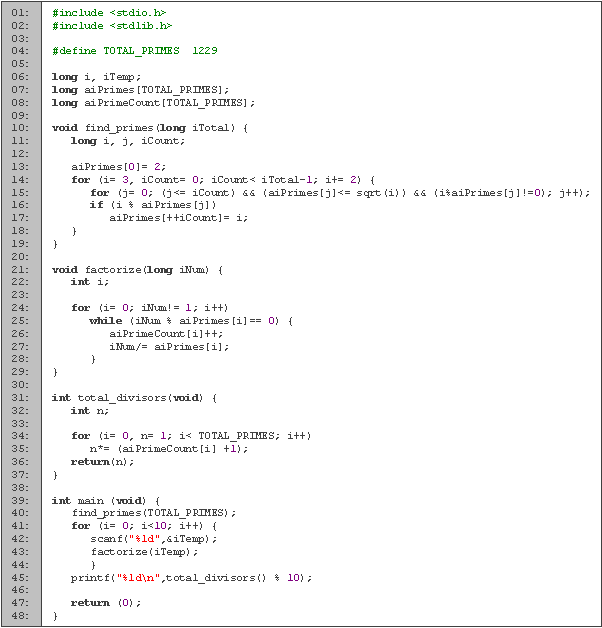Click 'long aiPrimeCount[TOTAL_PRIMES];' declaration
This screenshot has height=628, width=602.
153,103
